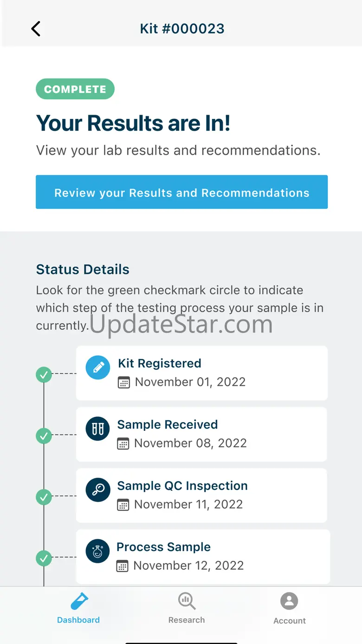Click the Sample QC Inspection magnifier icon
This screenshot has width=362, height=644.
[98, 490]
